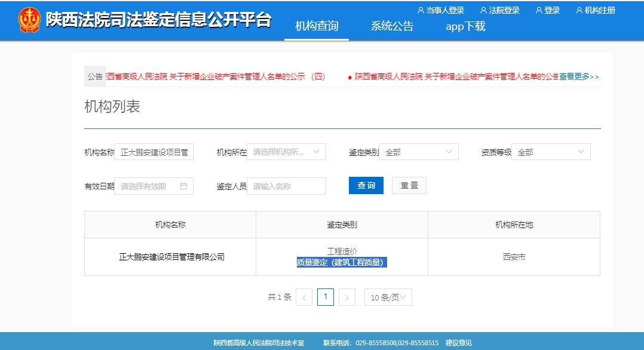Switch to the 机构查询 tab
Image resolution: width=644 pixels, height=350 pixels.
[x=317, y=26]
